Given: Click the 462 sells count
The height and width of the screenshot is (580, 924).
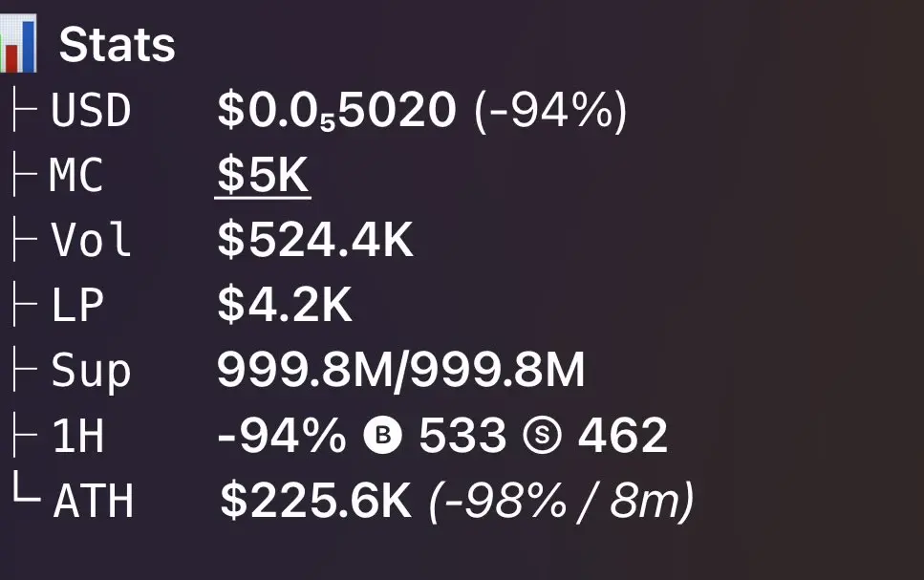Looking at the screenshot, I should point(622,437).
